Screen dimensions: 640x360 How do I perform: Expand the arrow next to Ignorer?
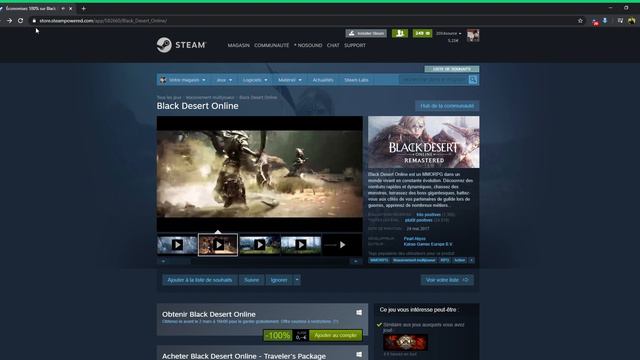pyautogui.click(x=297, y=280)
